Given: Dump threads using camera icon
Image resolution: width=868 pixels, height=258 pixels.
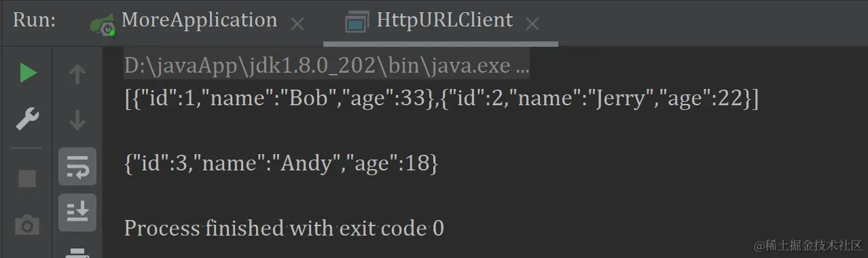Looking at the screenshot, I should click(27, 225).
